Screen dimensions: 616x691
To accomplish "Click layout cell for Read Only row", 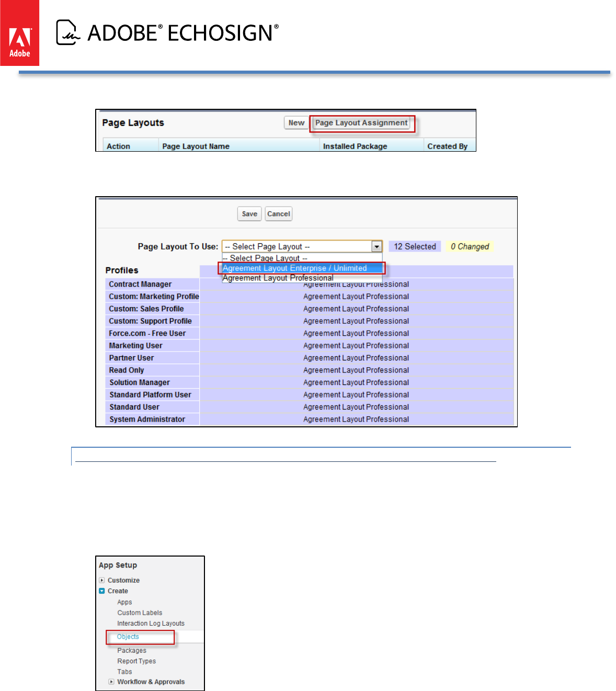I will [356, 370].
